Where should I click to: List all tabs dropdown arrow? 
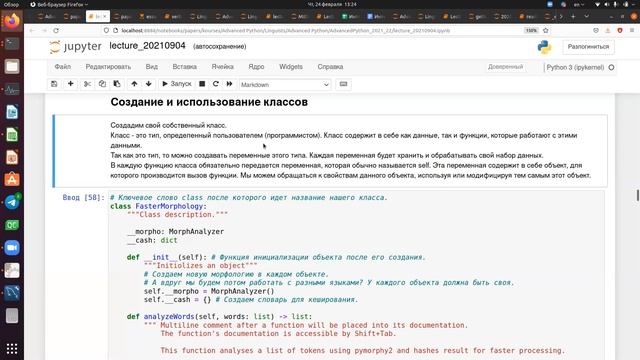(x=587, y=16)
